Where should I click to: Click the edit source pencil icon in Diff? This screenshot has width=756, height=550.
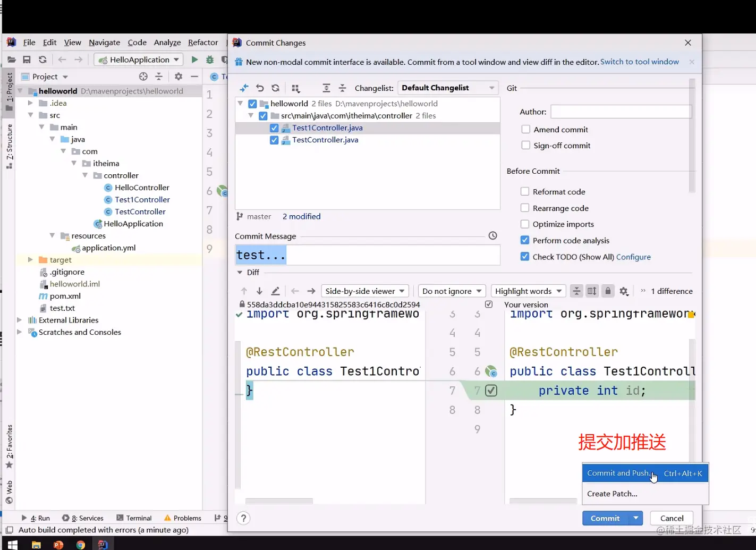coord(275,291)
